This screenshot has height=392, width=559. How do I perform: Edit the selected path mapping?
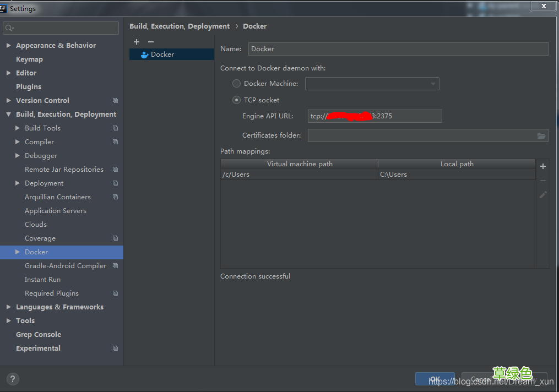click(x=542, y=194)
